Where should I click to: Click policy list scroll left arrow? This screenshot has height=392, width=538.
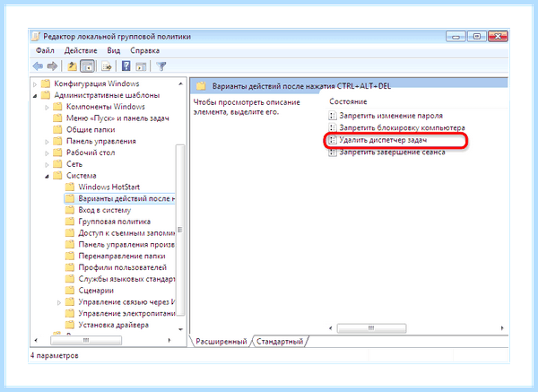pyautogui.click(x=330, y=328)
